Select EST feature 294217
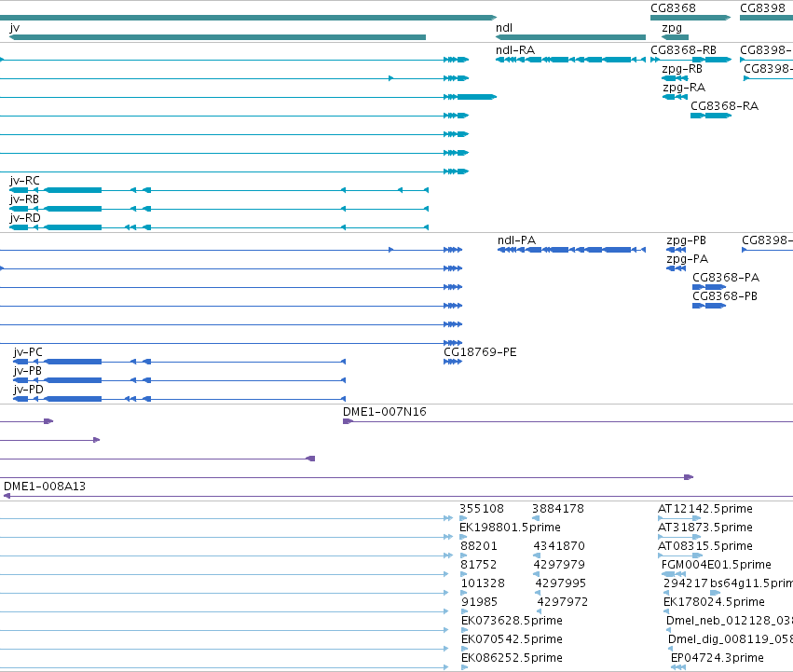 666,593
